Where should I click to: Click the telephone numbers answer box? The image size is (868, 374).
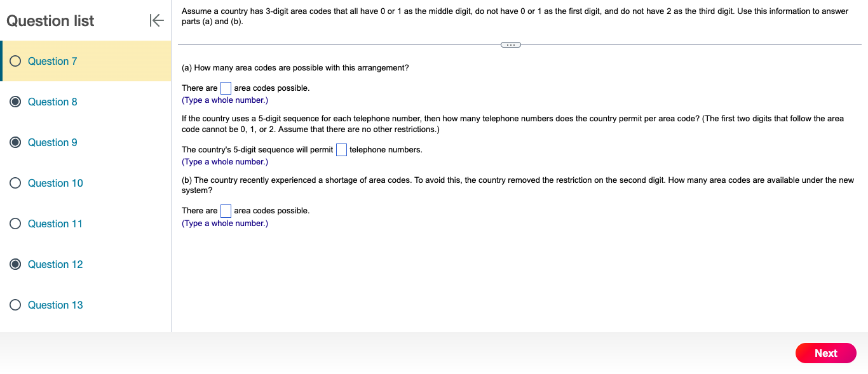pos(341,149)
